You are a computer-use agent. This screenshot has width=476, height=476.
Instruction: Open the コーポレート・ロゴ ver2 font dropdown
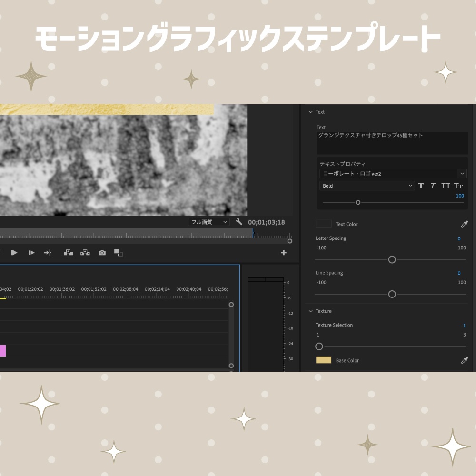tap(392, 173)
